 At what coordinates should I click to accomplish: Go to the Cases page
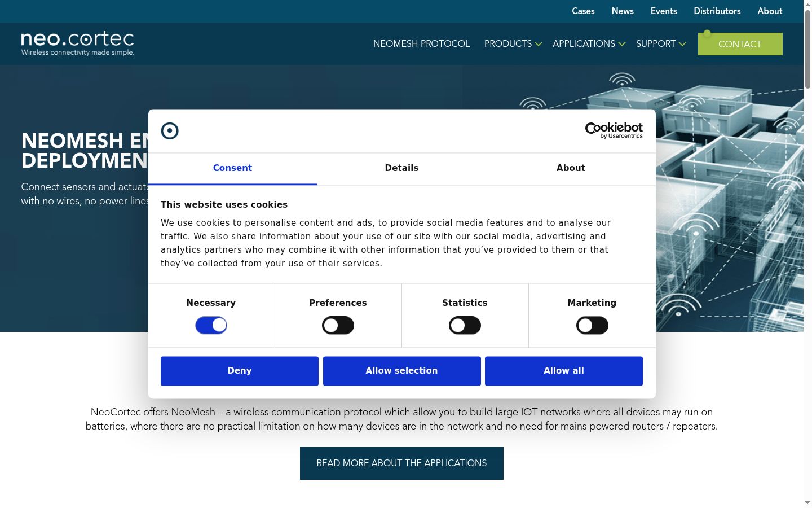click(583, 11)
